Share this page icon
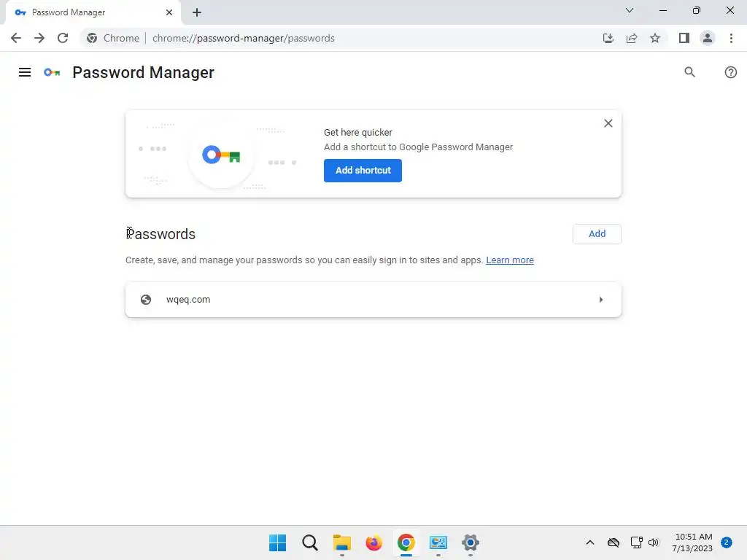 [632, 38]
